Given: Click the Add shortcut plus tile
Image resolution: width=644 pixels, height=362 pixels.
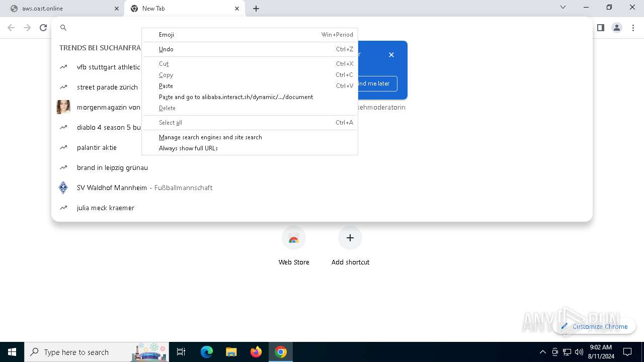Looking at the screenshot, I should tap(350, 238).
